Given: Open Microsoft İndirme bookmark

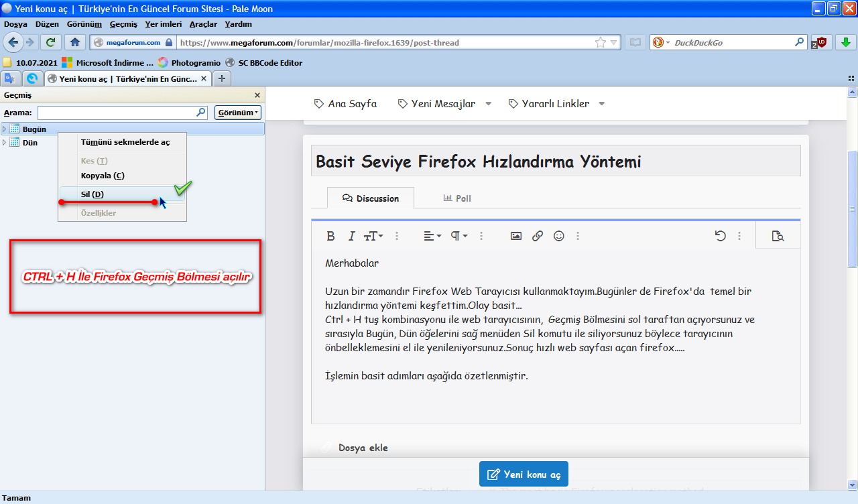Looking at the screenshot, I should tap(107, 63).
